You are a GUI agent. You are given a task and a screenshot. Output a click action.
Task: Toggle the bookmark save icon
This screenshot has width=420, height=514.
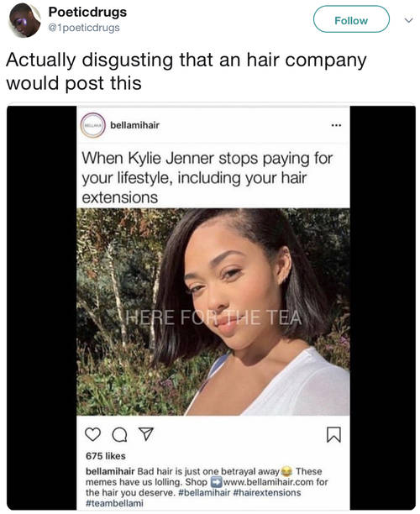click(x=333, y=435)
